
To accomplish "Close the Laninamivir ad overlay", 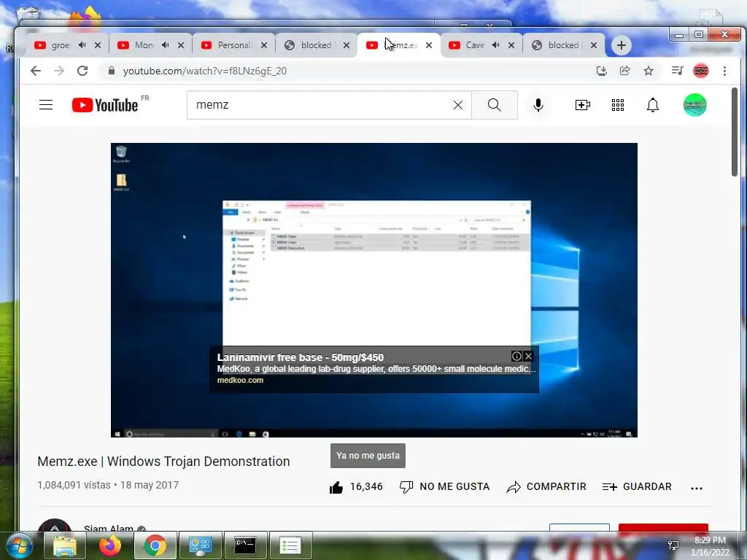I will [528, 356].
